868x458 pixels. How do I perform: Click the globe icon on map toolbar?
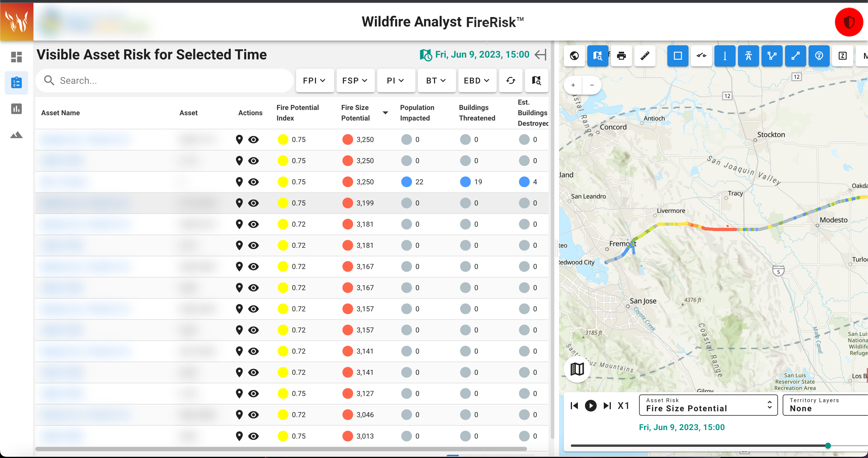(x=574, y=56)
